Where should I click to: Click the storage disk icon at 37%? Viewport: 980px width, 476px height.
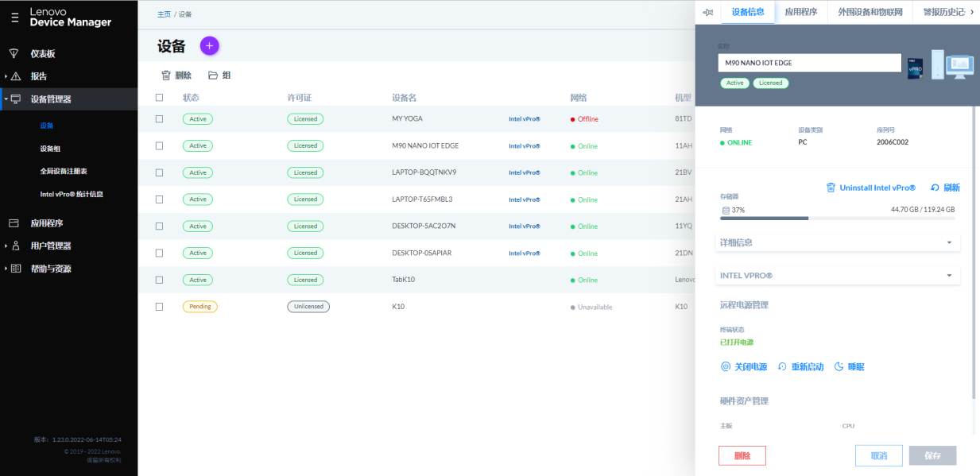[x=726, y=210]
